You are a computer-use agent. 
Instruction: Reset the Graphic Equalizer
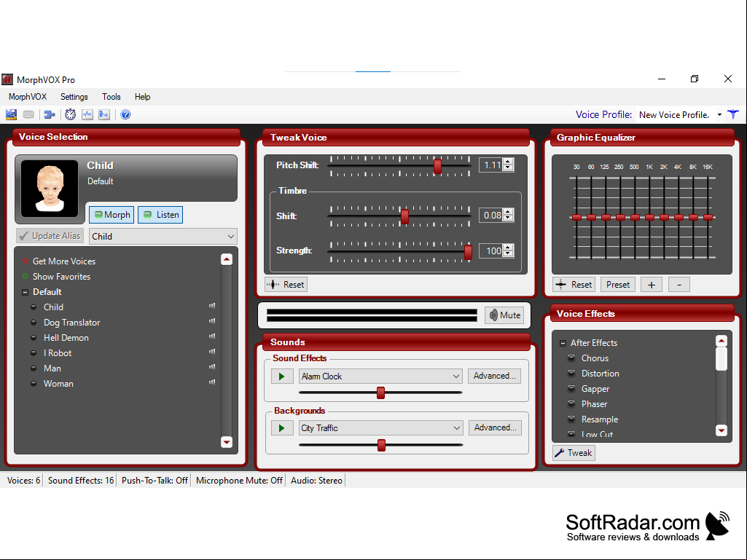[x=574, y=284]
